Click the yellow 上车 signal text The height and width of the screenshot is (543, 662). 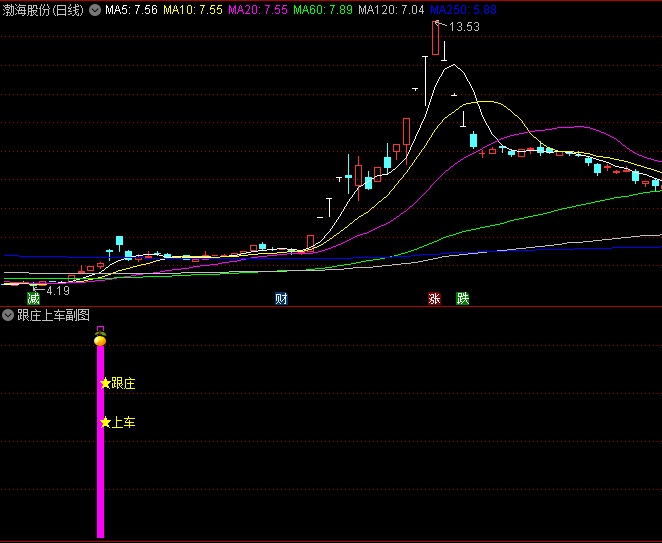point(123,422)
